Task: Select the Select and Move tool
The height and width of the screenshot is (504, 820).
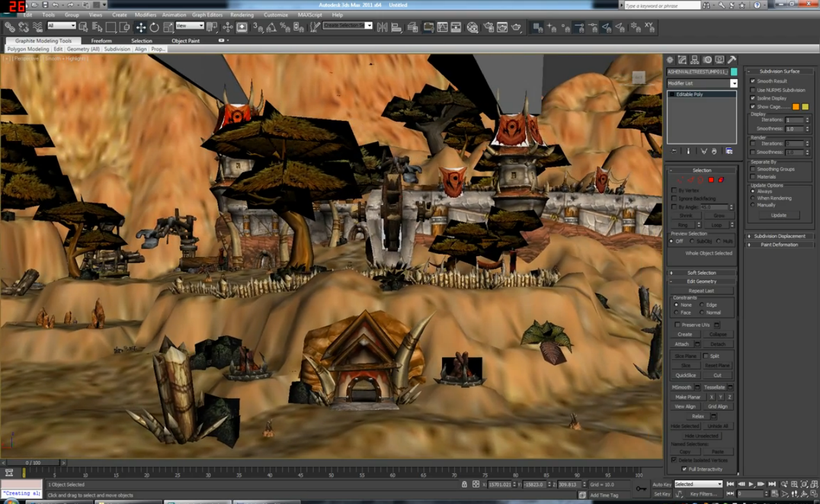Action: [140, 28]
